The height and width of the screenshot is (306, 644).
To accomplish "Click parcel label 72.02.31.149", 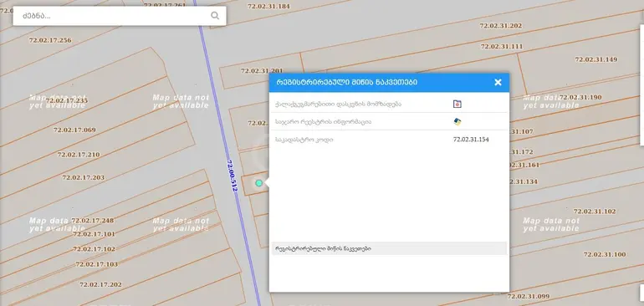I will point(596,59).
